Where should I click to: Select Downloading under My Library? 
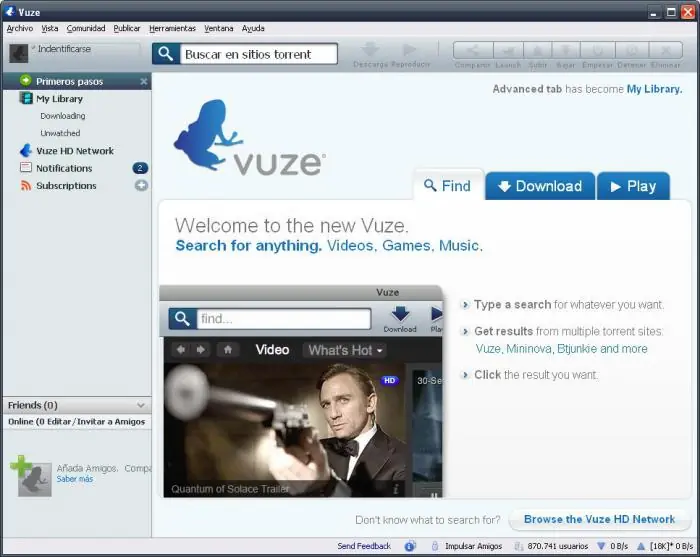tap(62, 116)
